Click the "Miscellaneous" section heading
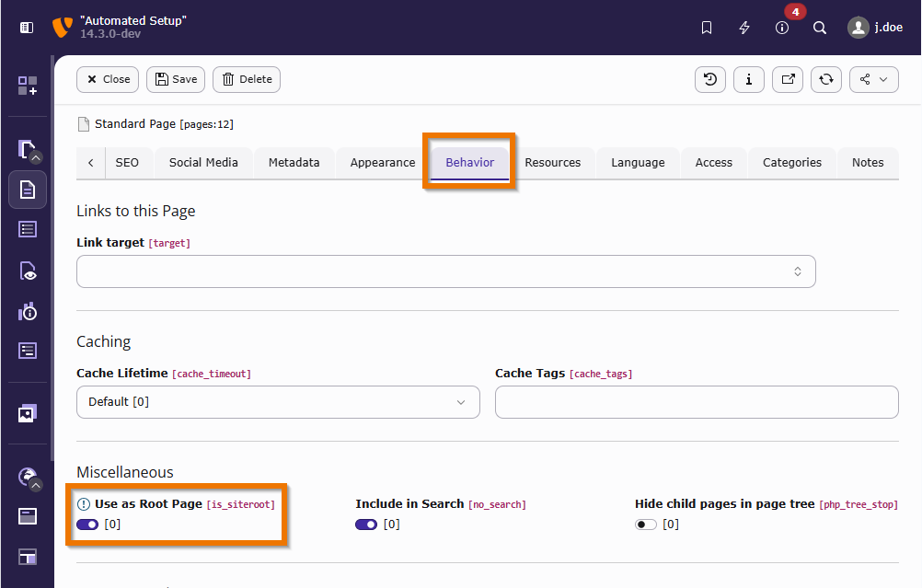 click(x=124, y=472)
